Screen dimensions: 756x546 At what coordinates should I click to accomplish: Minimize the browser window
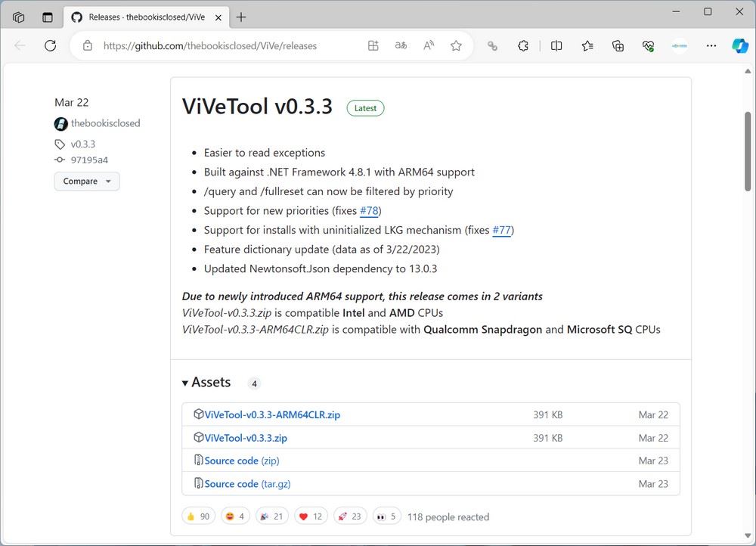[x=676, y=11]
